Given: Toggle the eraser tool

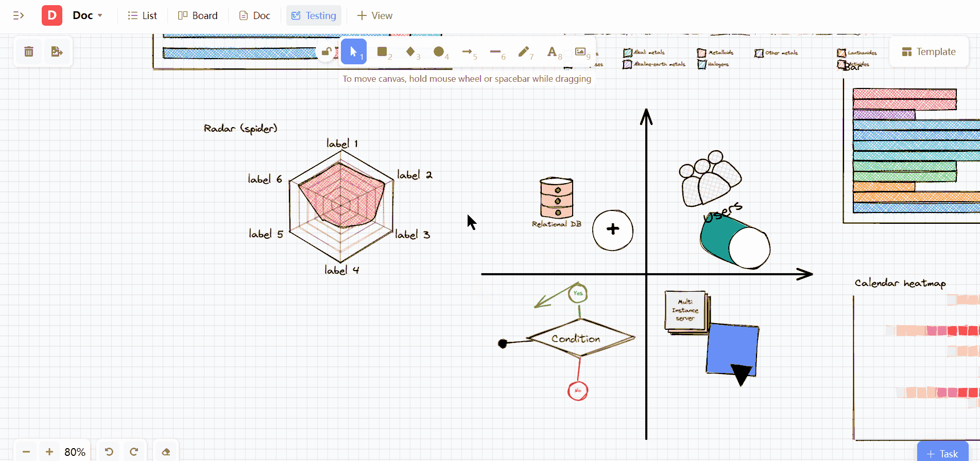Looking at the screenshot, I should click(x=166, y=452).
